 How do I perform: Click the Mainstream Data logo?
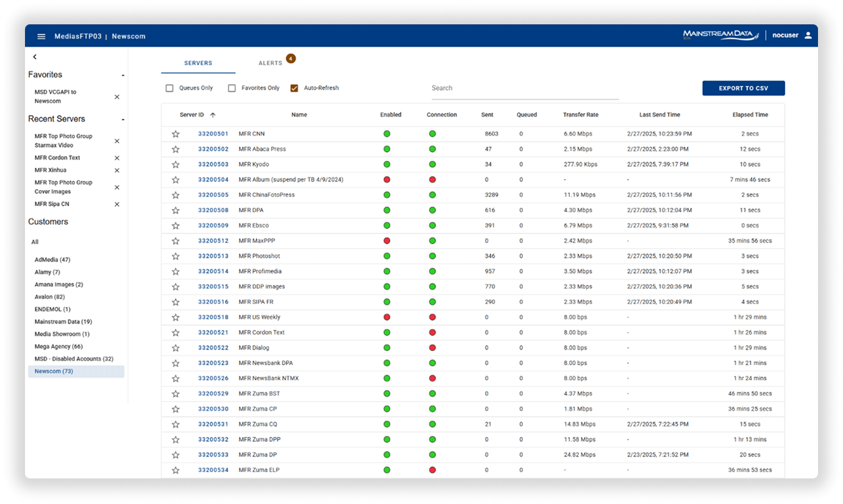(x=721, y=35)
